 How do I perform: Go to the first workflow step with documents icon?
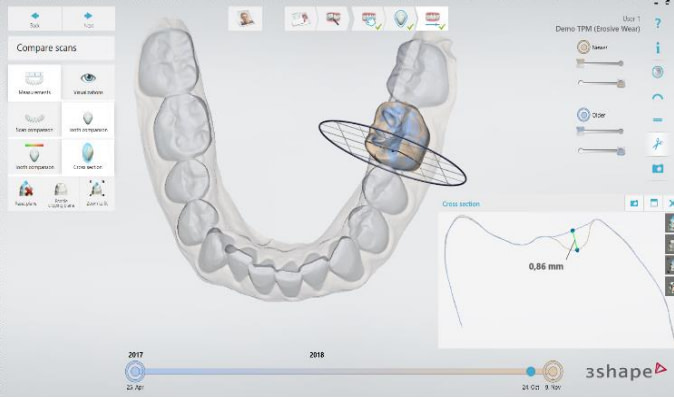click(301, 18)
